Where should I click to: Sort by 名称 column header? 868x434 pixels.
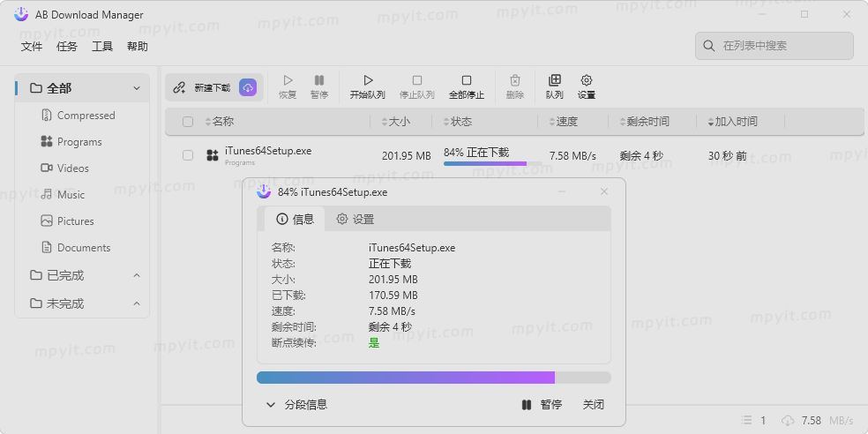220,122
